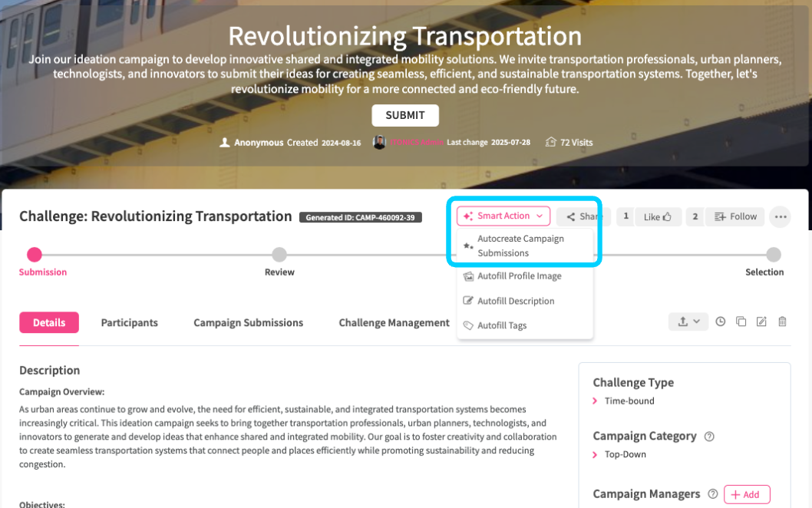Expand the export upload dropdown
This screenshot has height=508, width=812.
tap(688, 322)
